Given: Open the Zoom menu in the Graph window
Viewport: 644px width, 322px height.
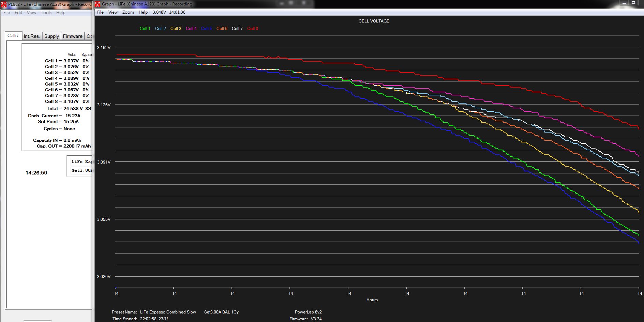Looking at the screenshot, I should pos(128,12).
